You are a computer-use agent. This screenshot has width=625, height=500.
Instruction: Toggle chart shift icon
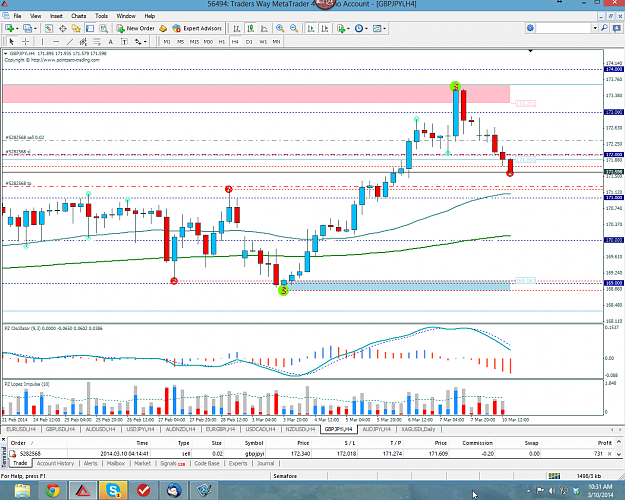click(325, 28)
